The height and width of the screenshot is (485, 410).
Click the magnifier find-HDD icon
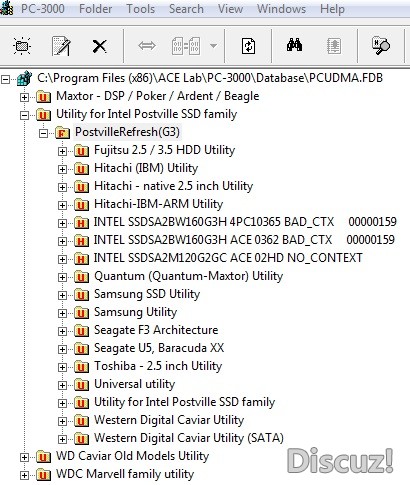[381, 45]
